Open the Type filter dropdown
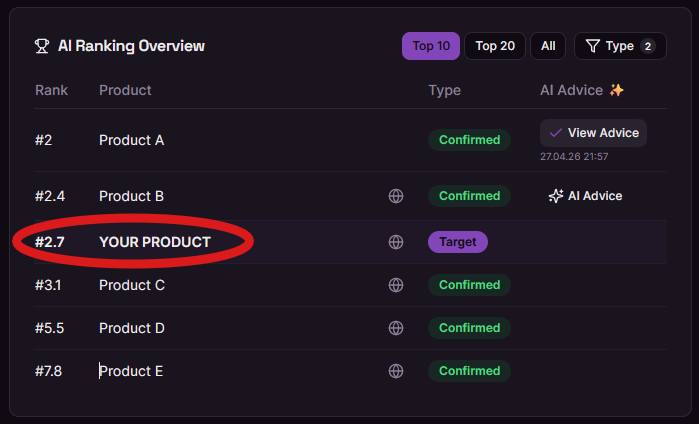 (620, 46)
